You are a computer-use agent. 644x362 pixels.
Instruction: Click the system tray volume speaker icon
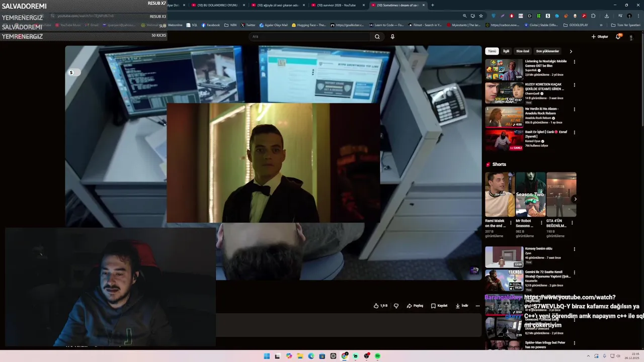pyautogui.click(x=619, y=356)
